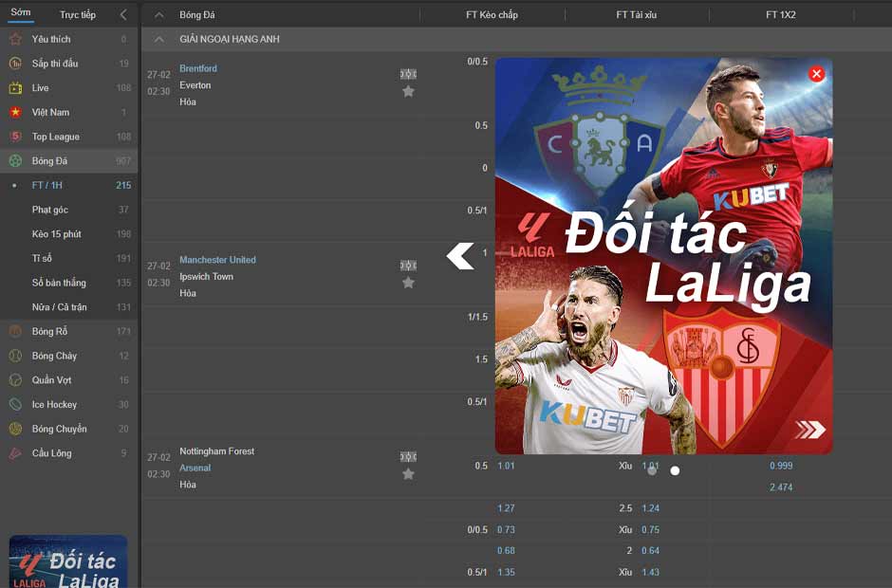
Task: Click the white left arrow beside popup
Action: (460, 256)
